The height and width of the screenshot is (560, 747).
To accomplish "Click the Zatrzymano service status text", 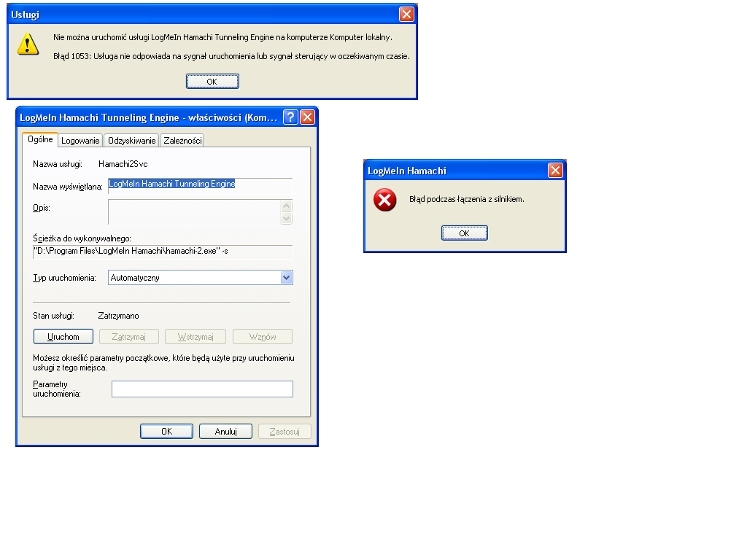I will click(119, 316).
